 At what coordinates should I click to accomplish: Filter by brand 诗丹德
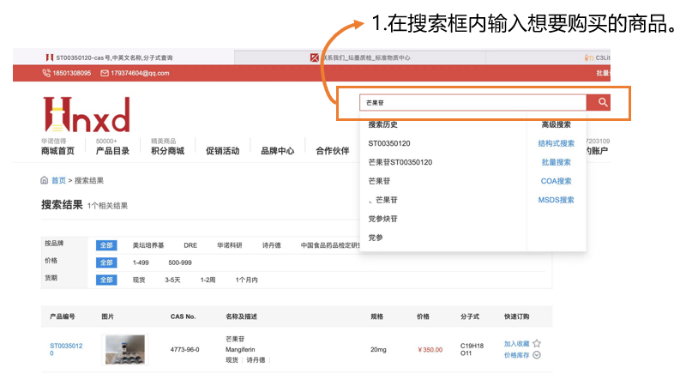click(x=271, y=245)
